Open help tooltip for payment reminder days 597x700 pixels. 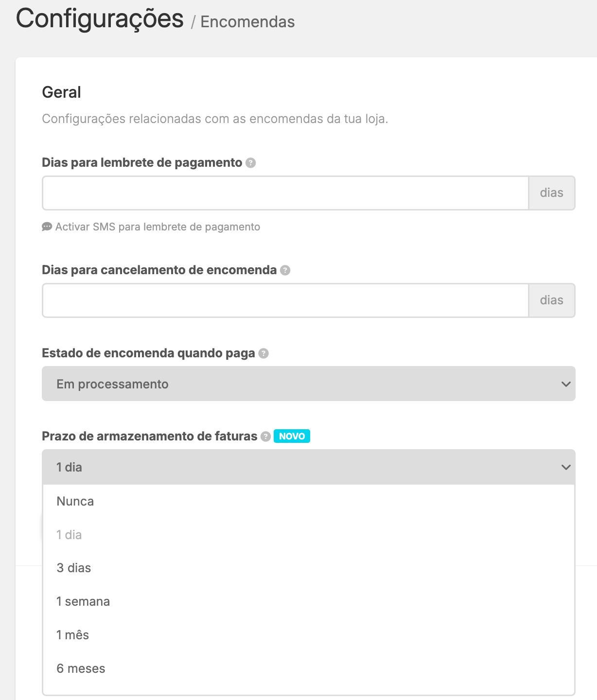coord(251,163)
